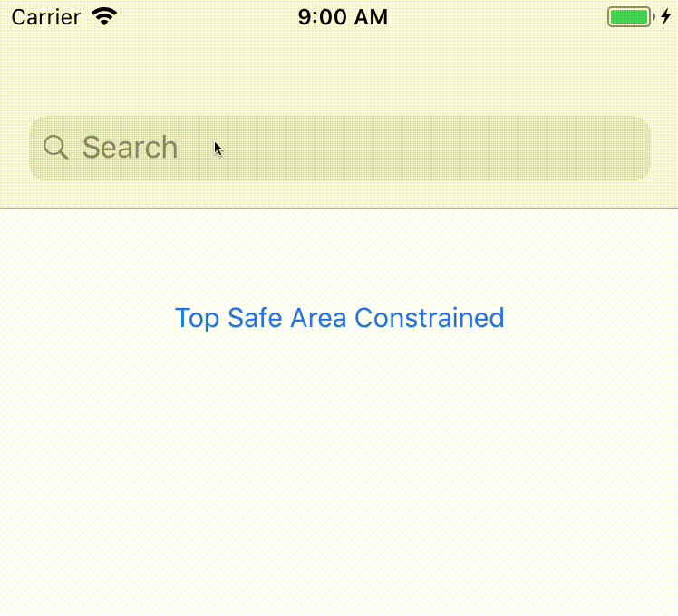The height and width of the screenshot is (616, 678).
Task: Click blank content area below the blue link
Action: [x=339, y=471]
